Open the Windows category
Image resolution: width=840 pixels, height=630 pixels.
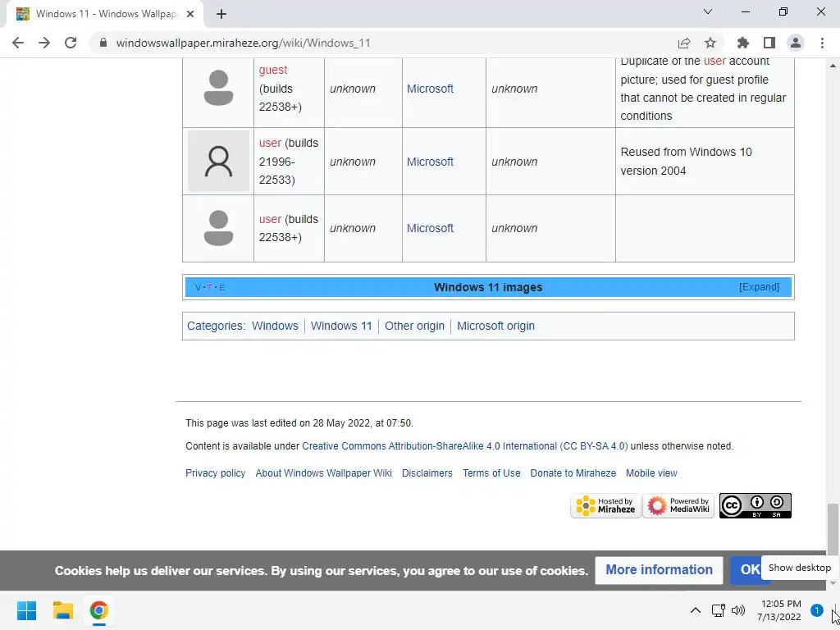[x=275, y=326]
